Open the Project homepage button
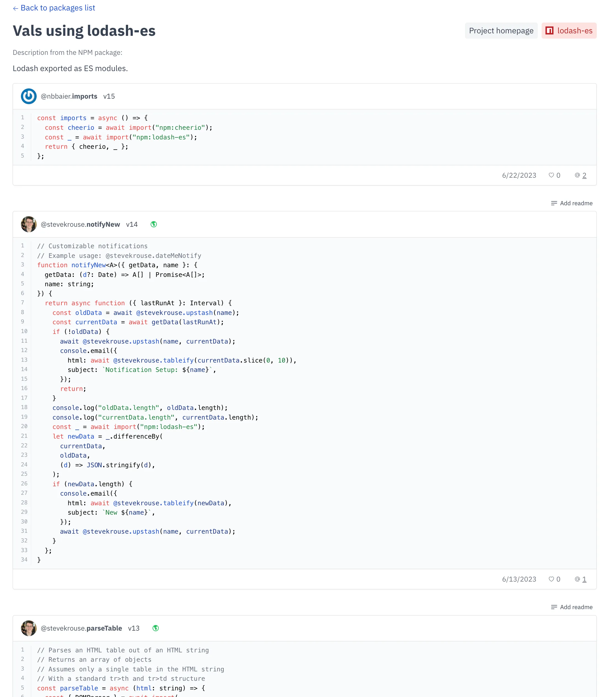 point(501,31)
